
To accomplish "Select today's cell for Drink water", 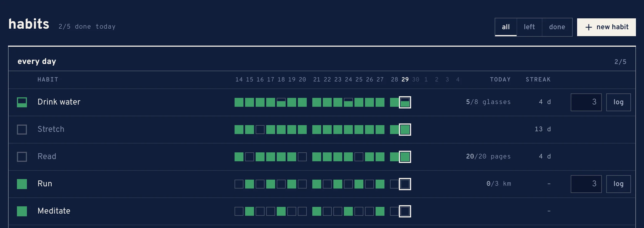I will pyautogui.click(x=405, y=102).
